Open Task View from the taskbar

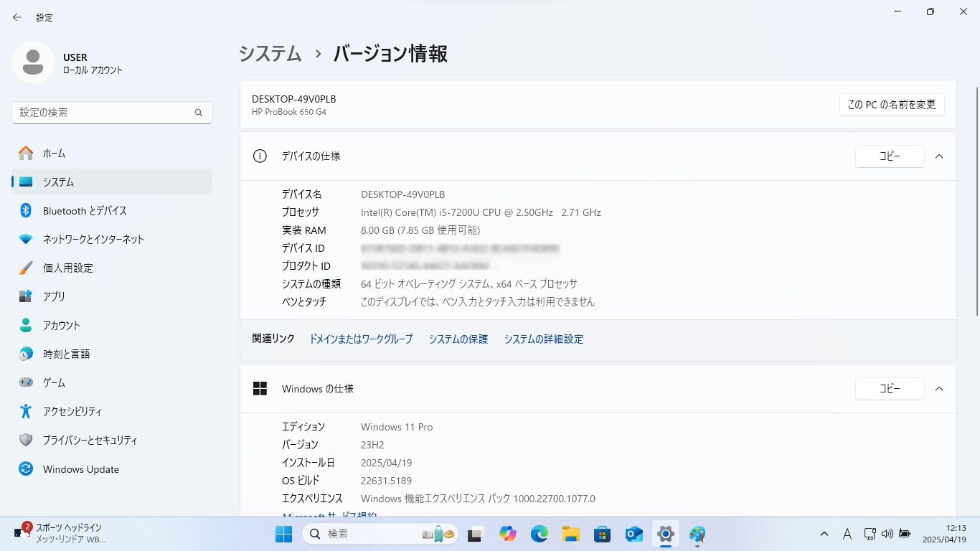click(475, 534)
